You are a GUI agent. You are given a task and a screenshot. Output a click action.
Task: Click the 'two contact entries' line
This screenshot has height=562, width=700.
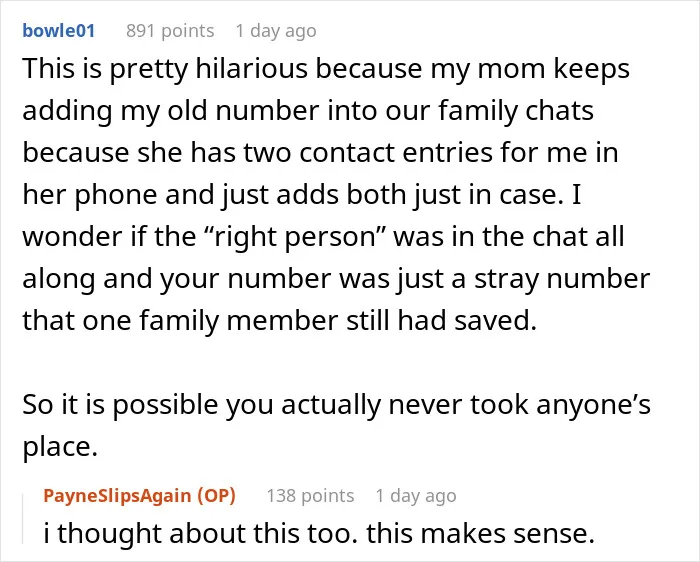point(320,153)
